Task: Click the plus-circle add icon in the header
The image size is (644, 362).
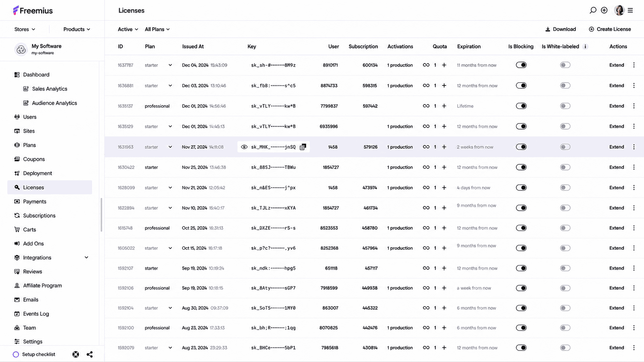Action: pos(604,10)
